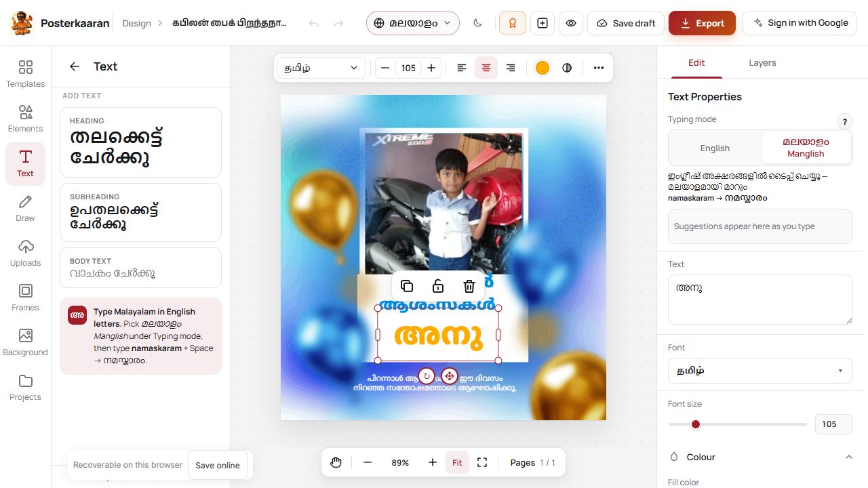Unlock or lock the selected element
The width and height of the screenshot is (868, 488).
click(438, 286)
